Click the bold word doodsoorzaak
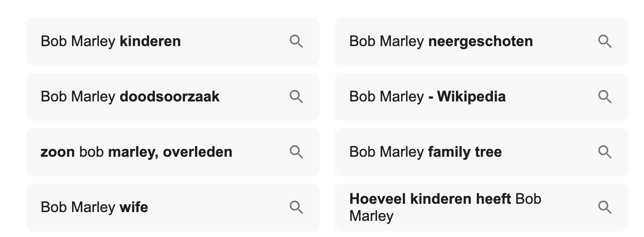 point(170,97)
